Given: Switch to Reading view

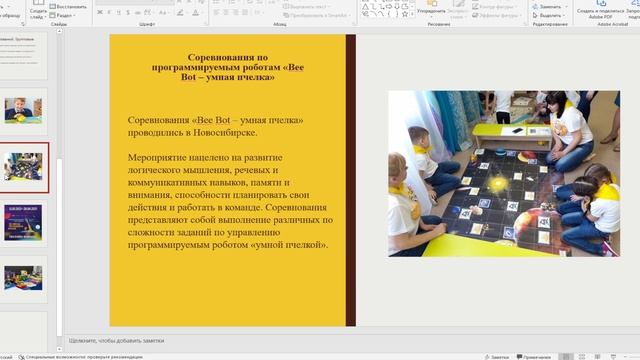Looking at the screenshot, I should click(x=598, y=357).
